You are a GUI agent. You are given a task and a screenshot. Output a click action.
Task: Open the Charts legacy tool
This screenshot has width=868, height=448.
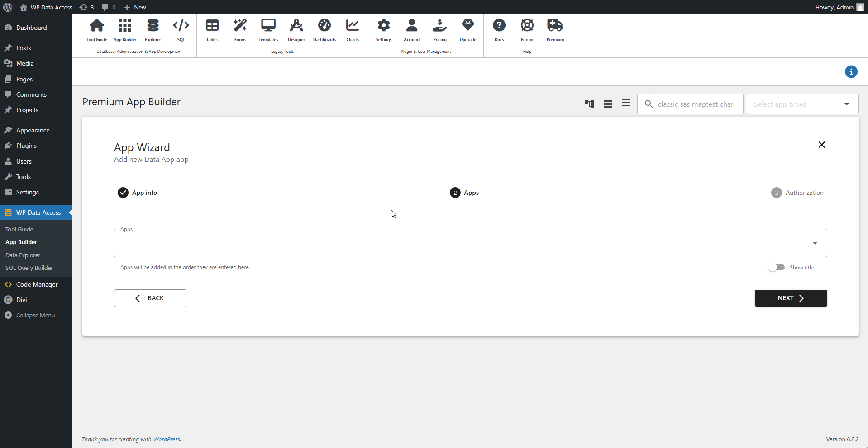click(352, 29)
